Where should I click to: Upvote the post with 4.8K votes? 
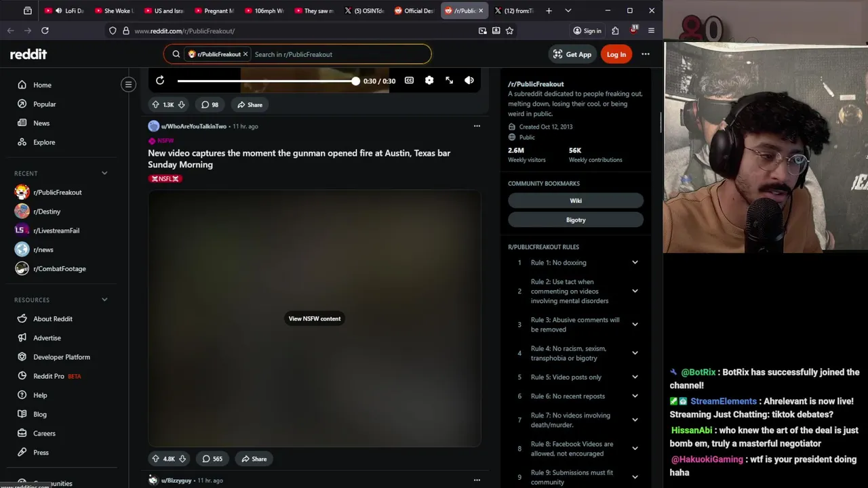pyautogui.click(x=155, y=459)
